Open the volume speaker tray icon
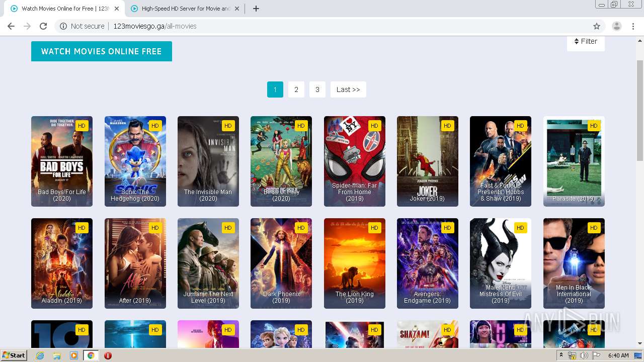This screenshot has width=644, height=362. pyautogui.click(x=584, y=355)
